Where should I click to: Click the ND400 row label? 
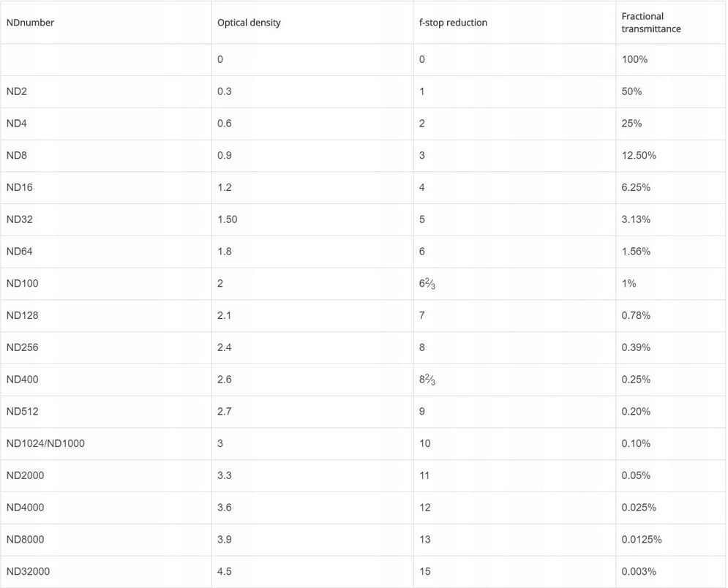click(22, 380)
